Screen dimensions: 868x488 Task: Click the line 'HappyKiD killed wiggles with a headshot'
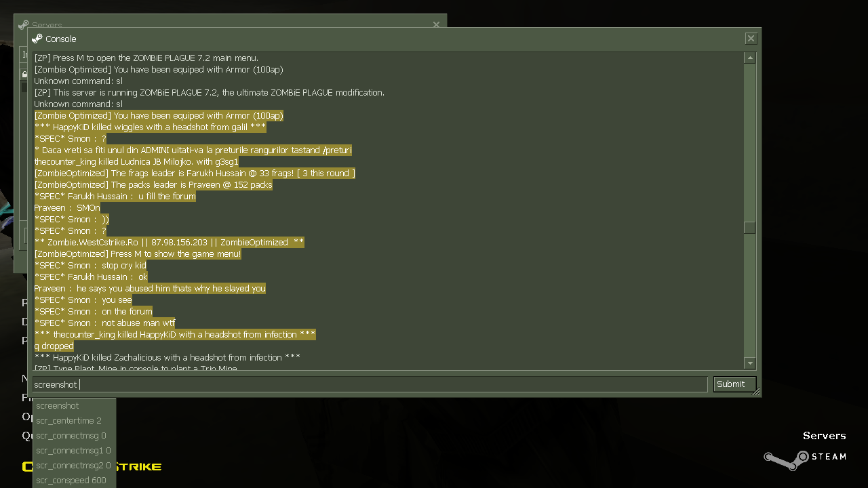151,127
